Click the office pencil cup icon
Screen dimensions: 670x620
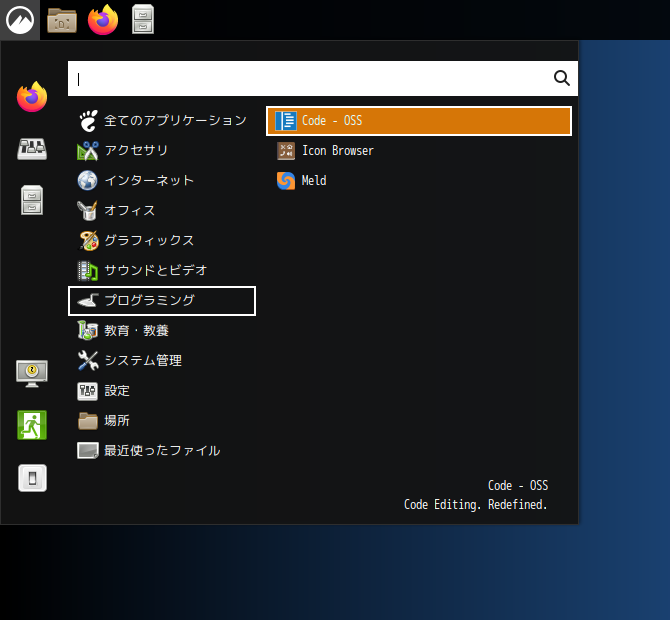[88, 211]
